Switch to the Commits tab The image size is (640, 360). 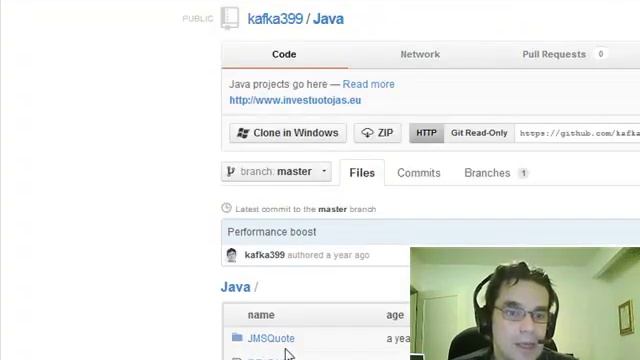point(419,173)
